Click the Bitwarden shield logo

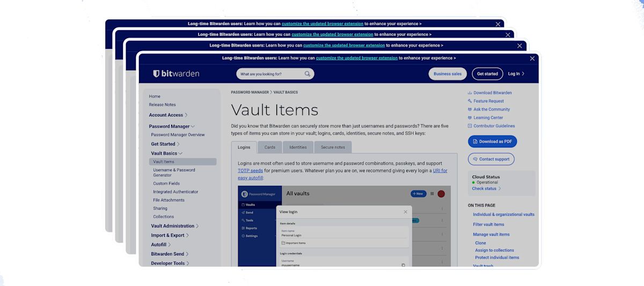(x=157, y=74)
